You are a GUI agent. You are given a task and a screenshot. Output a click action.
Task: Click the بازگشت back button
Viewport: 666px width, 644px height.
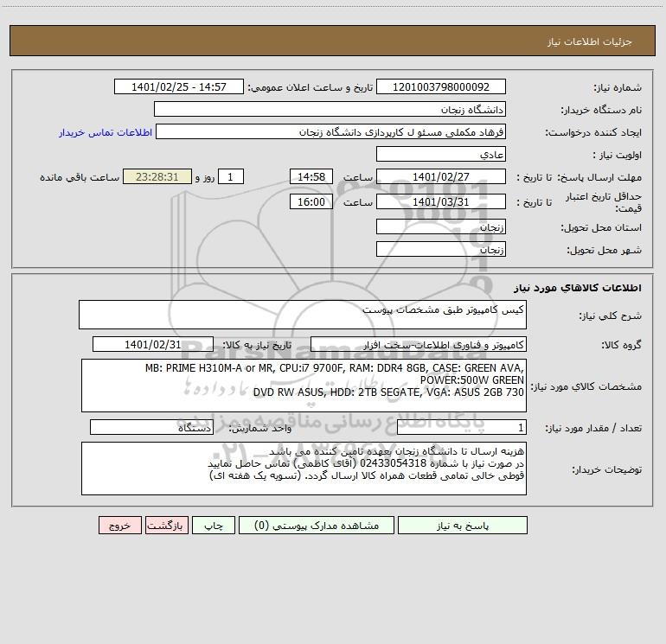(166, 526)
